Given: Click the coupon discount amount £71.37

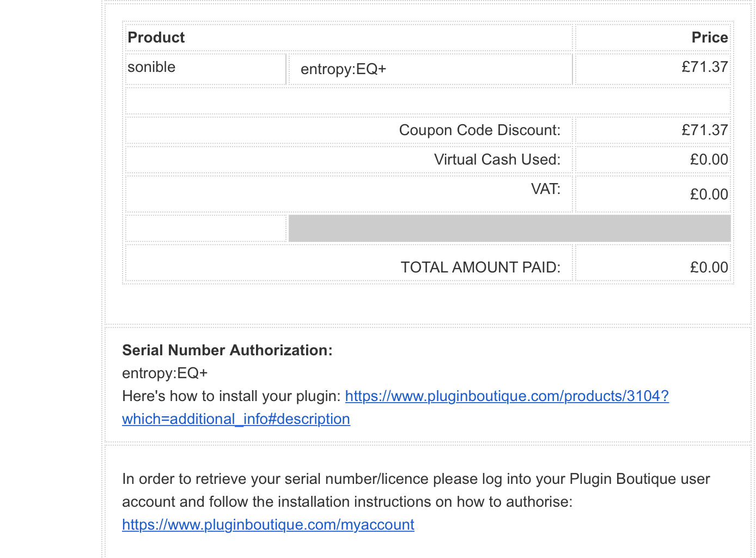Looking at the screenshot, I should (704, 130).
